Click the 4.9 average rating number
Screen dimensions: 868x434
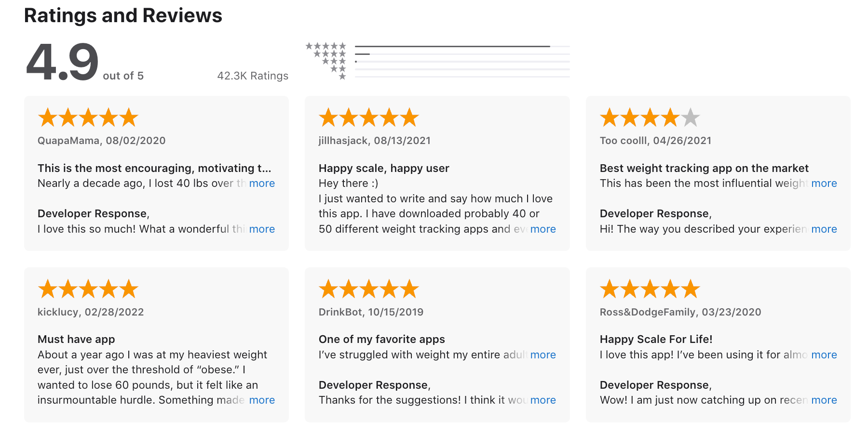(x=62, y=62)
